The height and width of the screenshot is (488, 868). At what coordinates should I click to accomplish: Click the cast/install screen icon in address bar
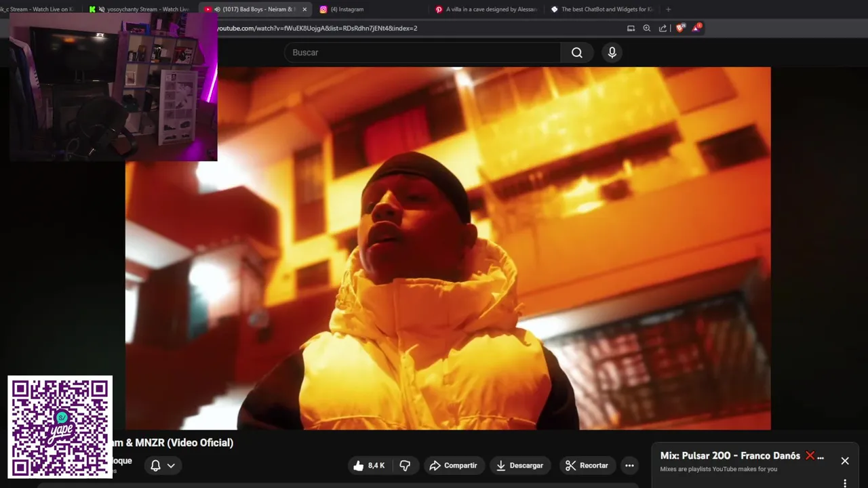(x=631, y=28)
